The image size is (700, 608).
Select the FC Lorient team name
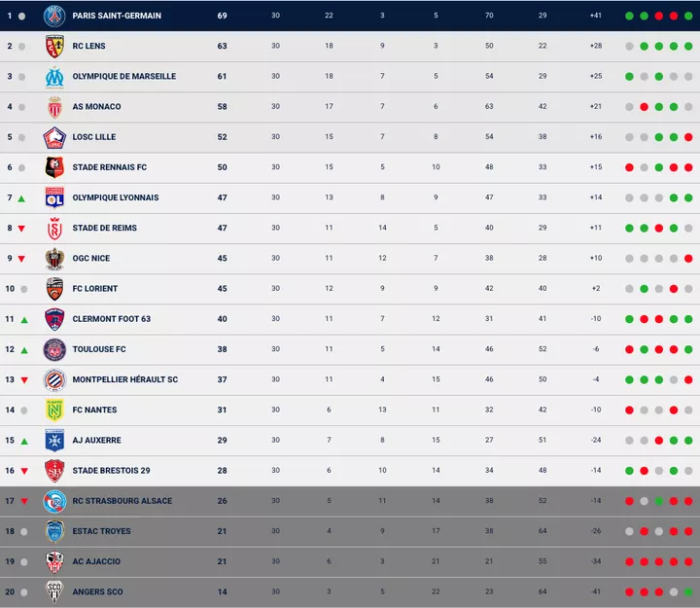[x=94, y=289]
